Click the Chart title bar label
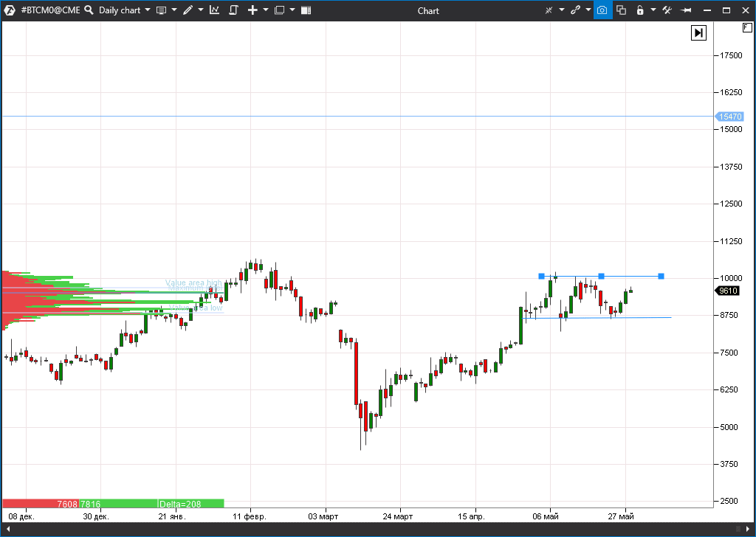The height and width of the screenshot is (537, 756). pos(428,10)
